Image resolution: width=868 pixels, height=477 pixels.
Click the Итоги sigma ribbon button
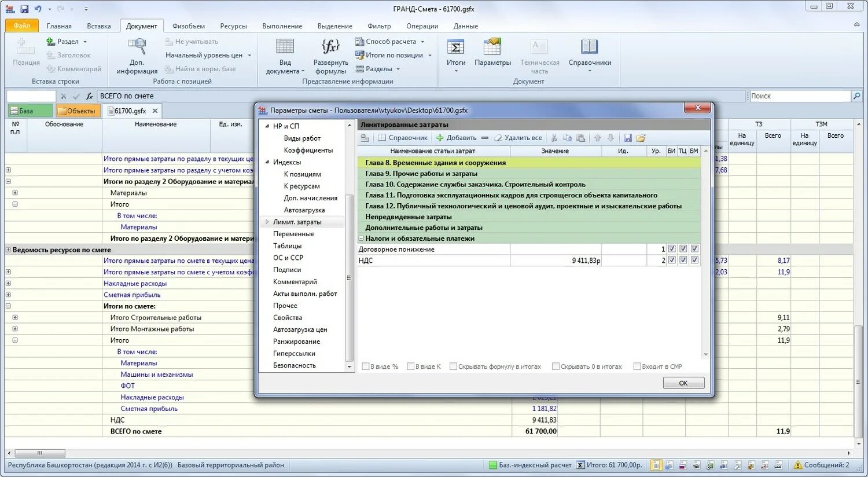click(456, 56)
